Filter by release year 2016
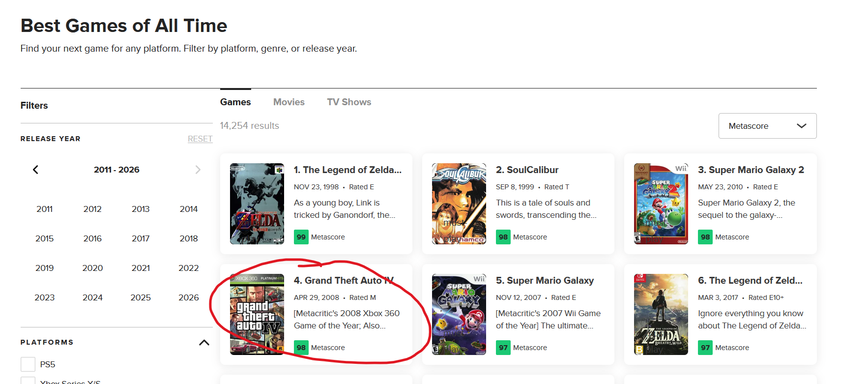Viewport: 868px width, 384px height. pos(92,238)
